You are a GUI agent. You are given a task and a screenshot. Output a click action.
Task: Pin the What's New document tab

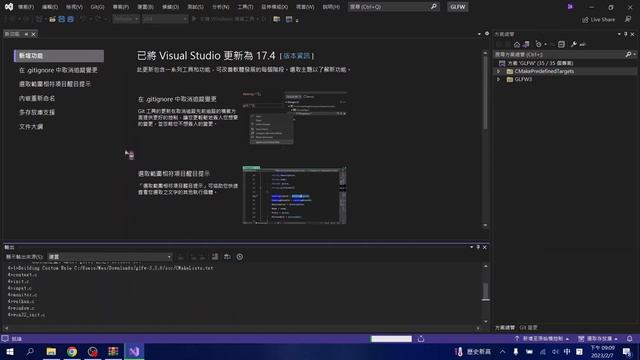coord(26,34)
